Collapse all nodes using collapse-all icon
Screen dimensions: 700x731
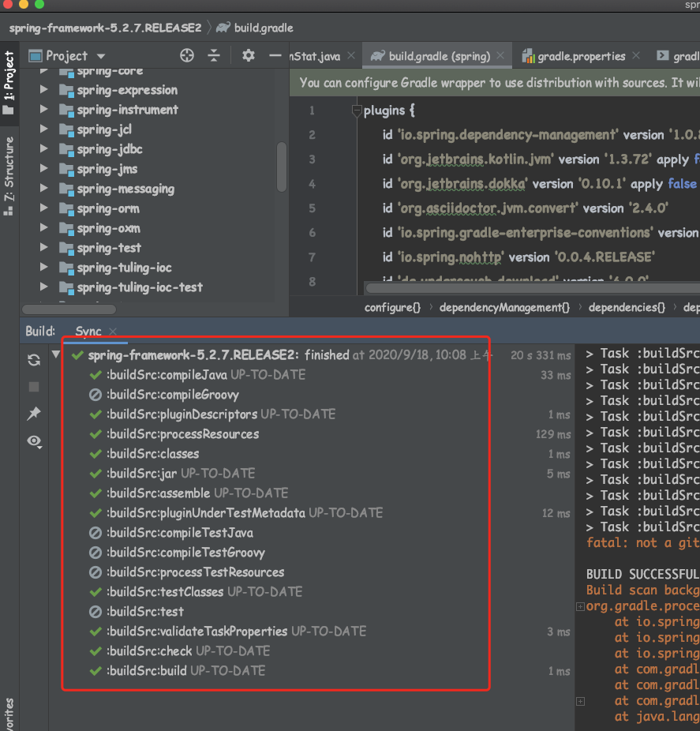coord(214,56)
